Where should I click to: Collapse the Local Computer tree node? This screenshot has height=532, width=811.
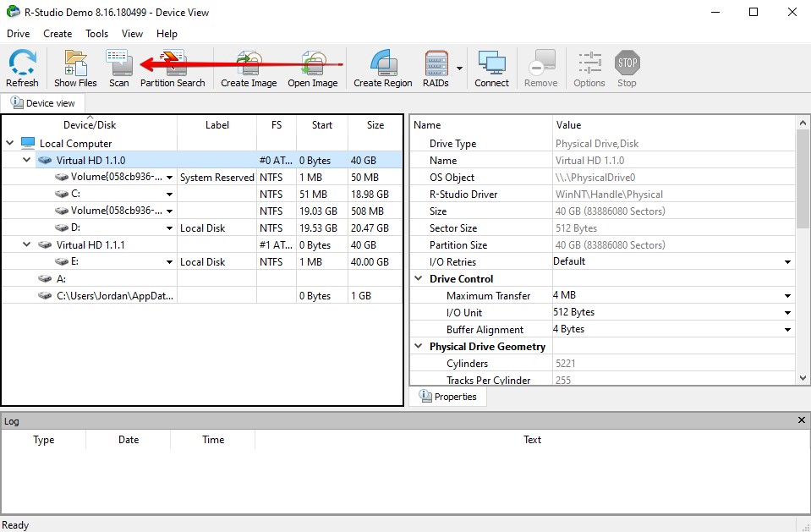click(10, 143)
